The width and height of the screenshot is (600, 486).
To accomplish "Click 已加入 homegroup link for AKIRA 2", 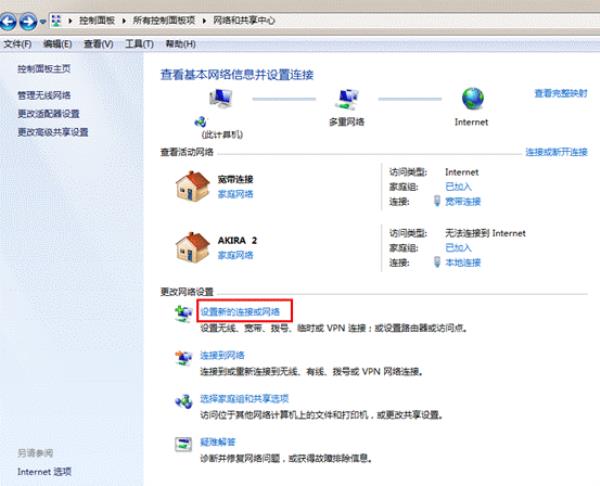I will coord(458,248).
